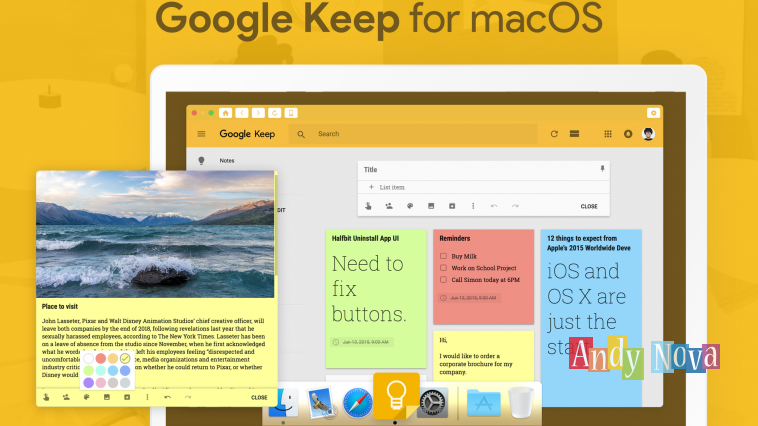Add collaborator to the Place to visit note

pyautogui.click(x=66, y=397)
